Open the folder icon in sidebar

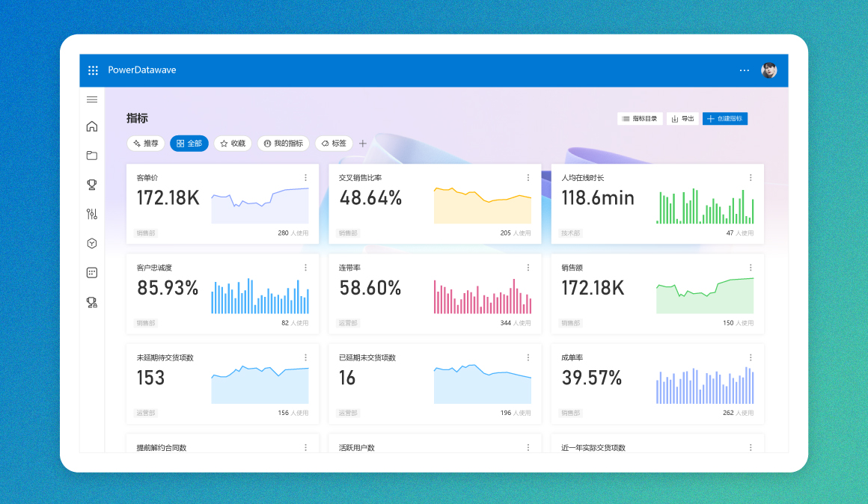pos(92,156)
